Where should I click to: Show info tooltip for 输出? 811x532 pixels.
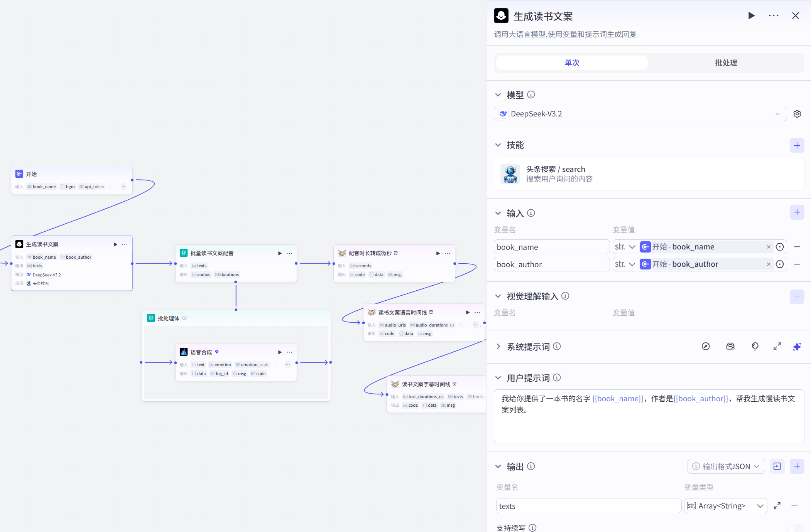tap(531, 466)
